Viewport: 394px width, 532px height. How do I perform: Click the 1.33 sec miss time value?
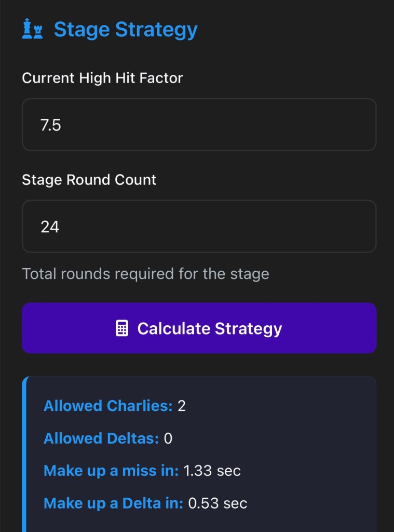(x=212, y=471)
